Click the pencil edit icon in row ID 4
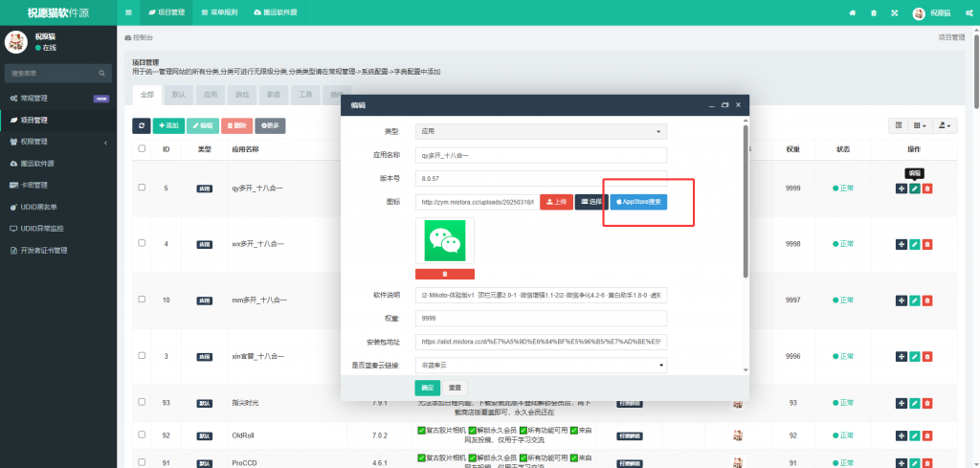The height and width of the screenshot is (468, 980). pyautogui.click(x=914, y=244)
